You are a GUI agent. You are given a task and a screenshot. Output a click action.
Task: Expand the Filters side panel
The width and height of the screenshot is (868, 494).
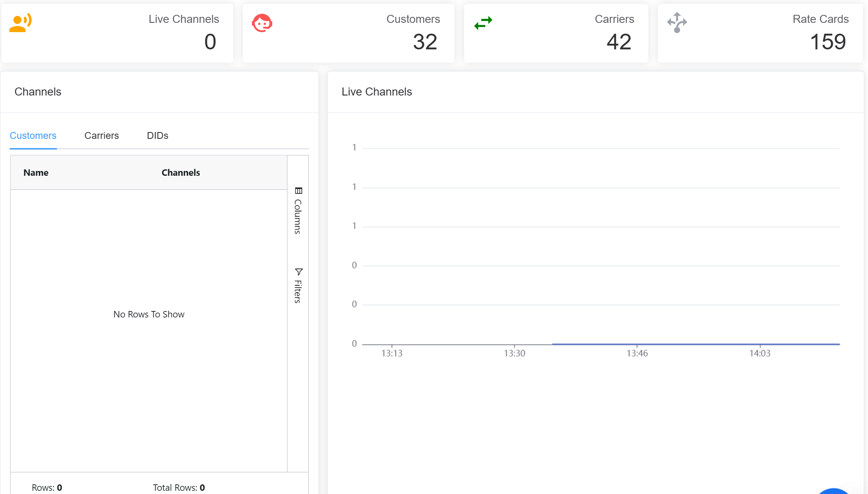pyautogui.click(x=298, y=291)
